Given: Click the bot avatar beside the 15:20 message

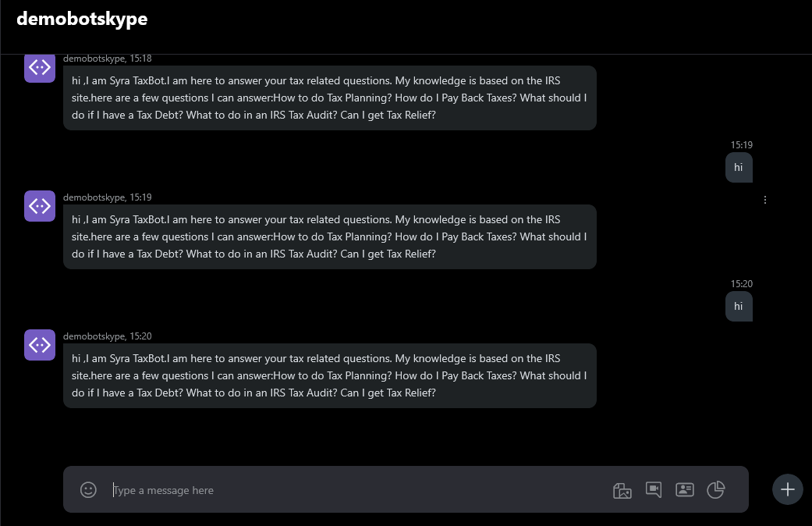Looking at the screenshot, I should [x=40, y=345].
